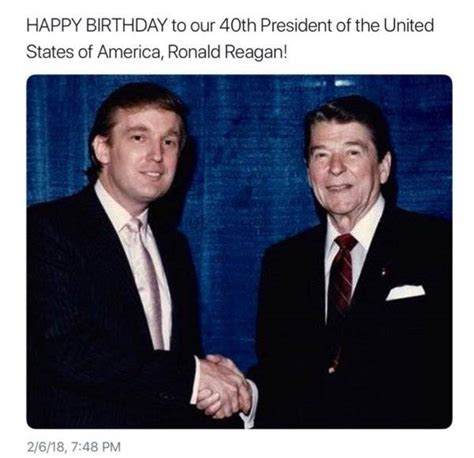Open the attached handshake photo
Screen dimensions: 474x458
click(239, 251)
